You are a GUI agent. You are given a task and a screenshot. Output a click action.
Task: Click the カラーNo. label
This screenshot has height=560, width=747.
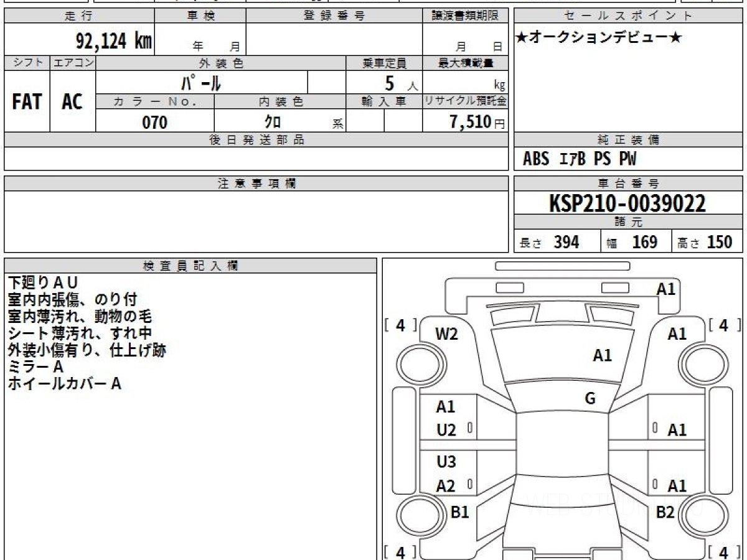pos(155,101)
